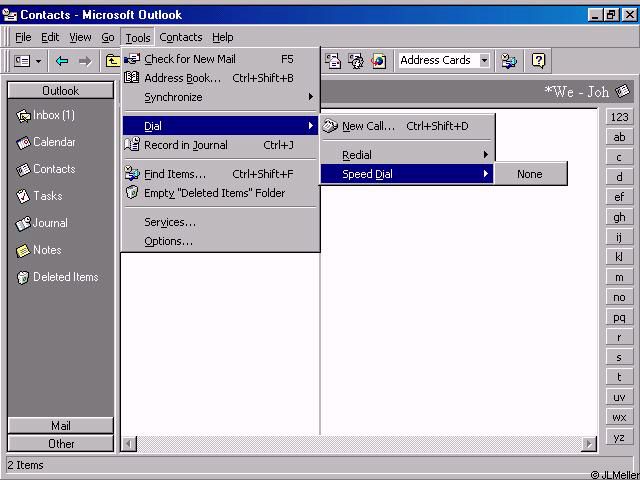Jump to contacts under d
This screenshot has width=640, height=480.
tap(619, 177)
